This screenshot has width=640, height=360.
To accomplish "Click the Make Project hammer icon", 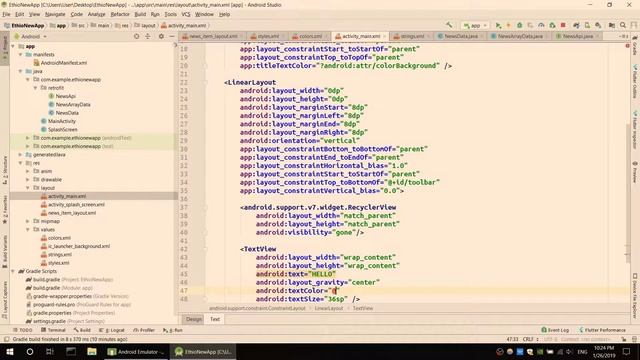I will (449, 25).
